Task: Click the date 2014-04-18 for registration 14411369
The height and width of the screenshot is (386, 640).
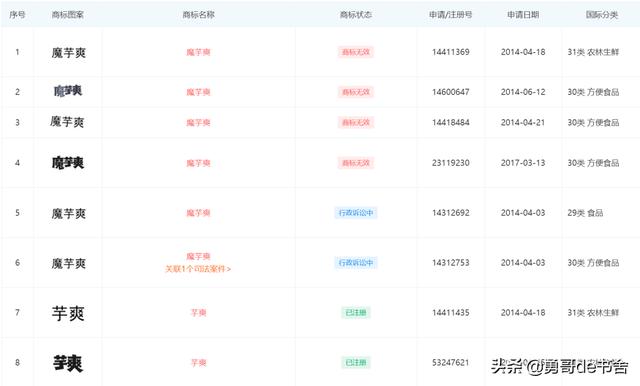Action: tap(523, 52)
